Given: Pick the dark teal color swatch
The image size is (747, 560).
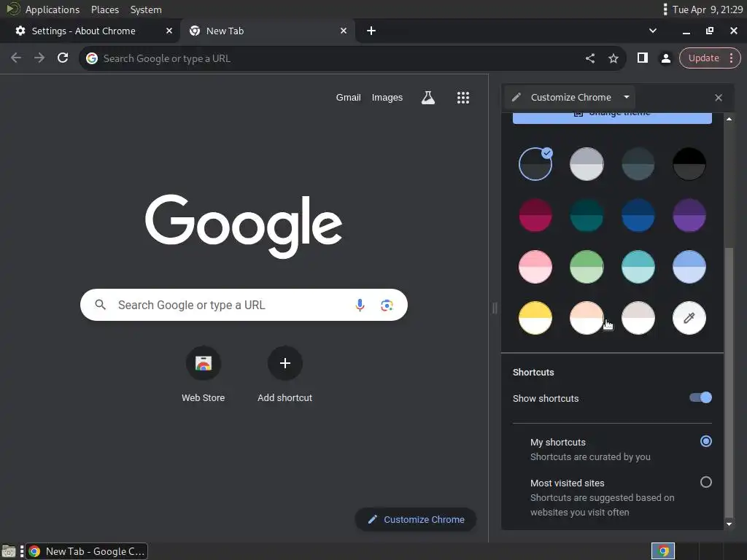Looking at the screenshot, I should point(587,215).
